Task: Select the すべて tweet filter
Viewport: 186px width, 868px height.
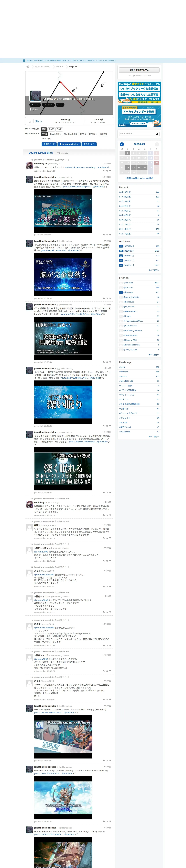Action: point(45,134)
